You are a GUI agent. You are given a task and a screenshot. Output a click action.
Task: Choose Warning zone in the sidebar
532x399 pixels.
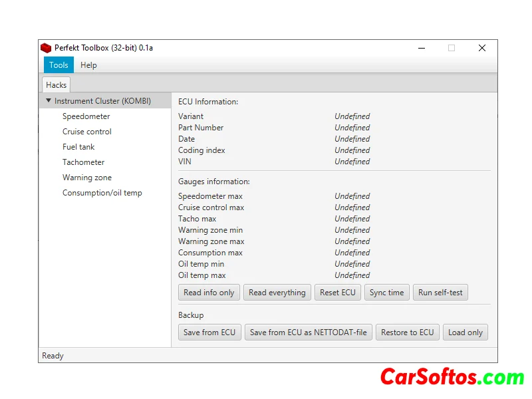(x=86, y=178)
